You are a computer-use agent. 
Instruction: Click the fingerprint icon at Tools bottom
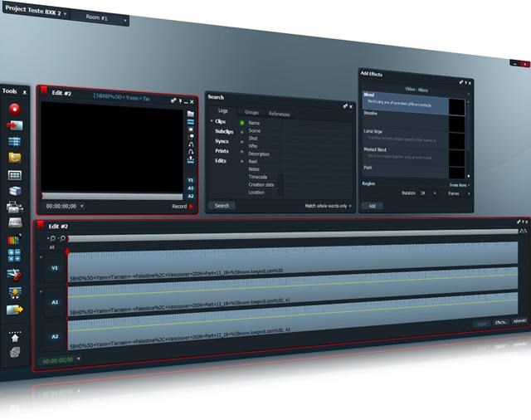click(x=14, y=352)
